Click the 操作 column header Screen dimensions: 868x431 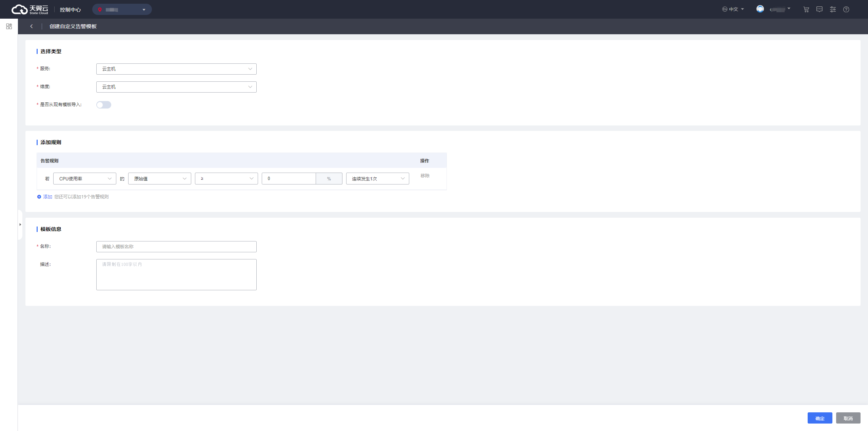(x=425, y=161)
